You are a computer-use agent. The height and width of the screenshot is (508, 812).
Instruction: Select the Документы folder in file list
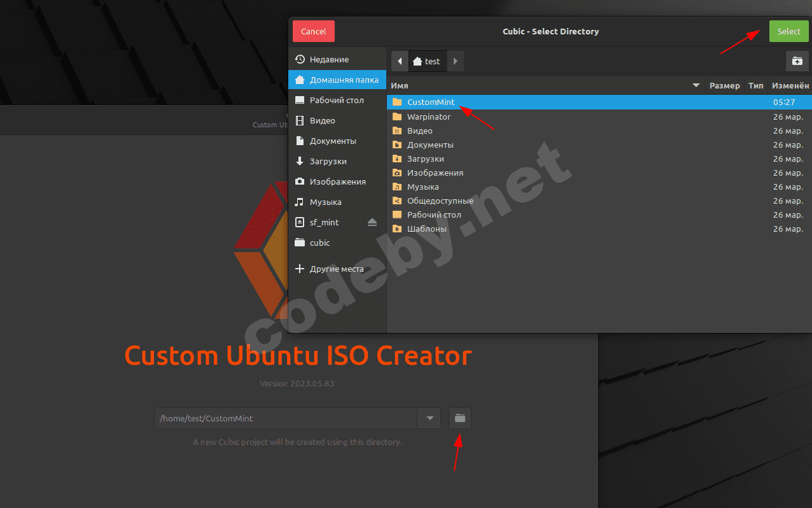point(599,145)
